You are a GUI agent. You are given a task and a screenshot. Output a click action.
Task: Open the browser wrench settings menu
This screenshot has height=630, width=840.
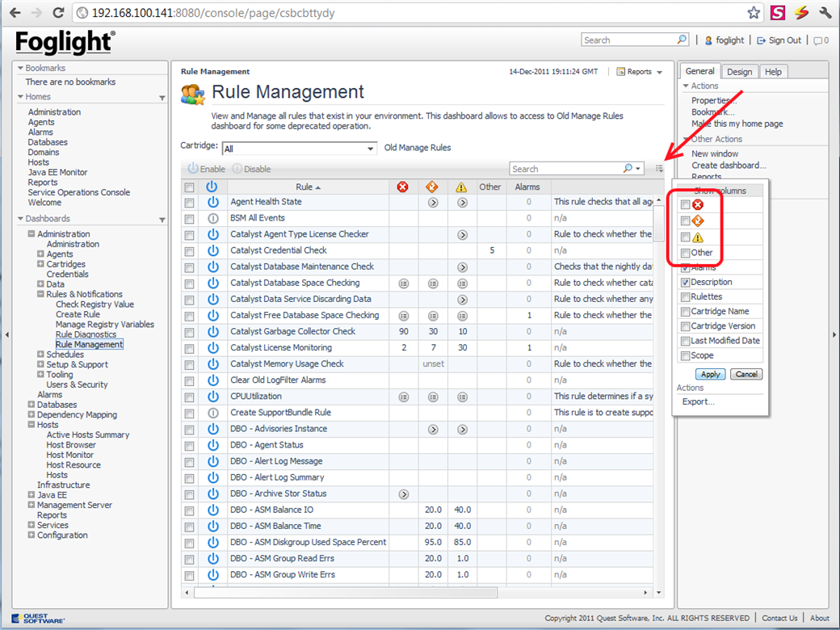825,13
